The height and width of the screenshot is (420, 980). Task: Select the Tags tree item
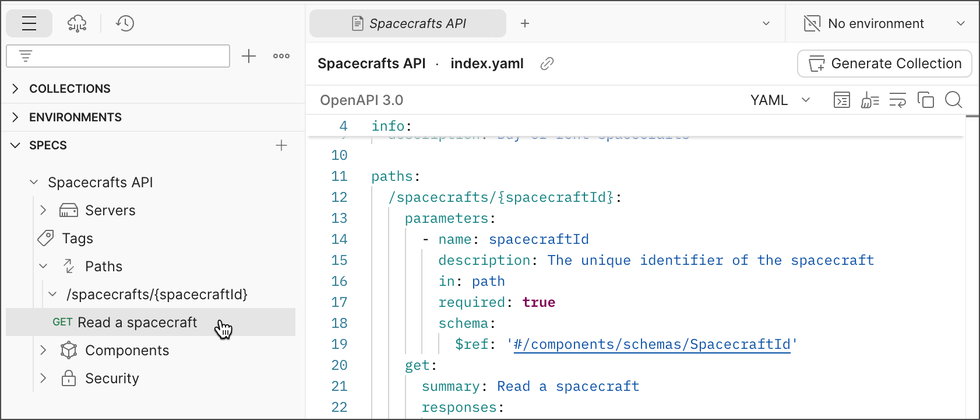(77, 239)
